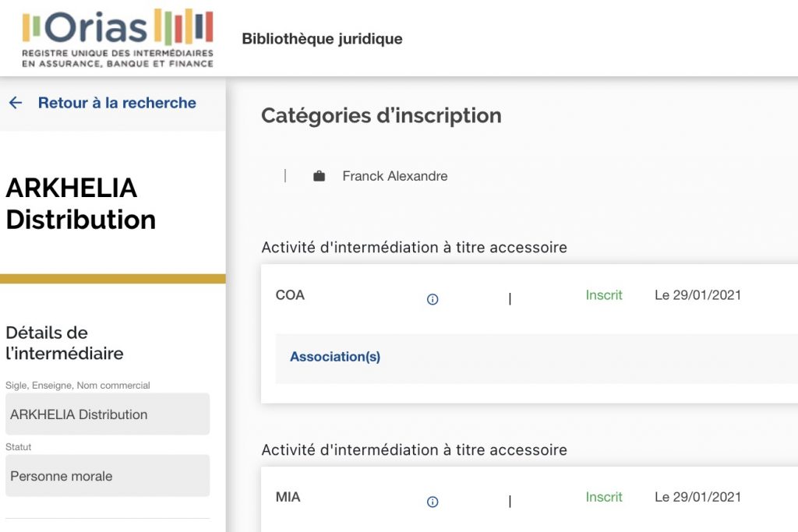
Task: Open the MIA info tooltip icon
Action: point(433,502)
